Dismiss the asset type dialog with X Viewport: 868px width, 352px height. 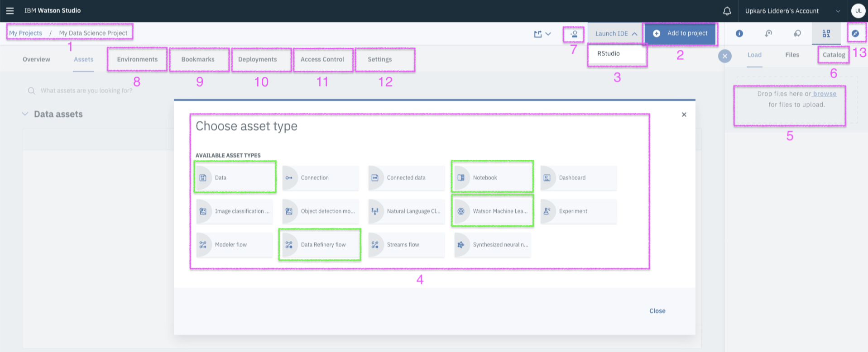pyautogui.click(x=684, y=114)
